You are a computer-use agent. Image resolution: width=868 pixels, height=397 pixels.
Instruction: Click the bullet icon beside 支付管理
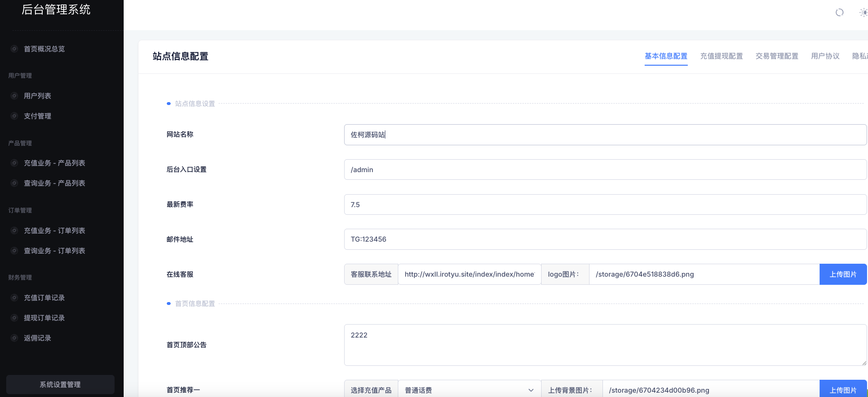[x=14, y=116]
